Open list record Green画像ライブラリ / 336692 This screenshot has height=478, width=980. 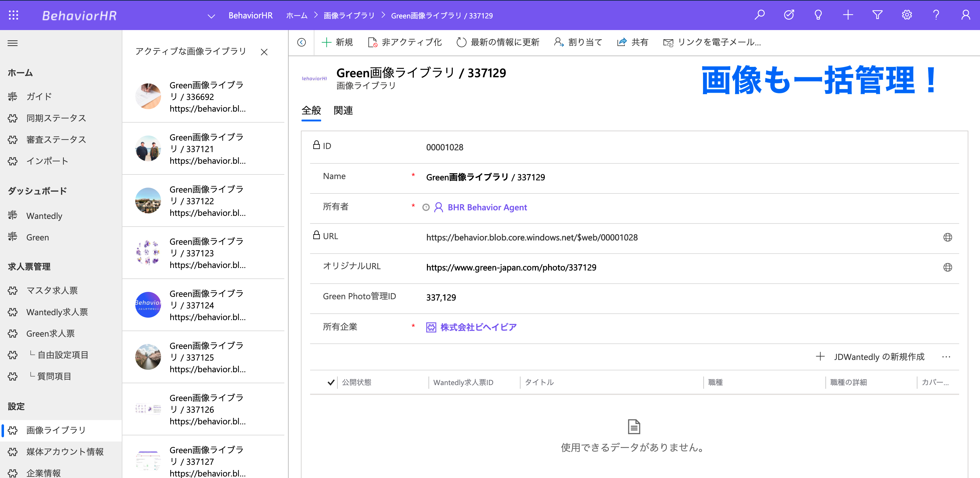coord(203,97)
